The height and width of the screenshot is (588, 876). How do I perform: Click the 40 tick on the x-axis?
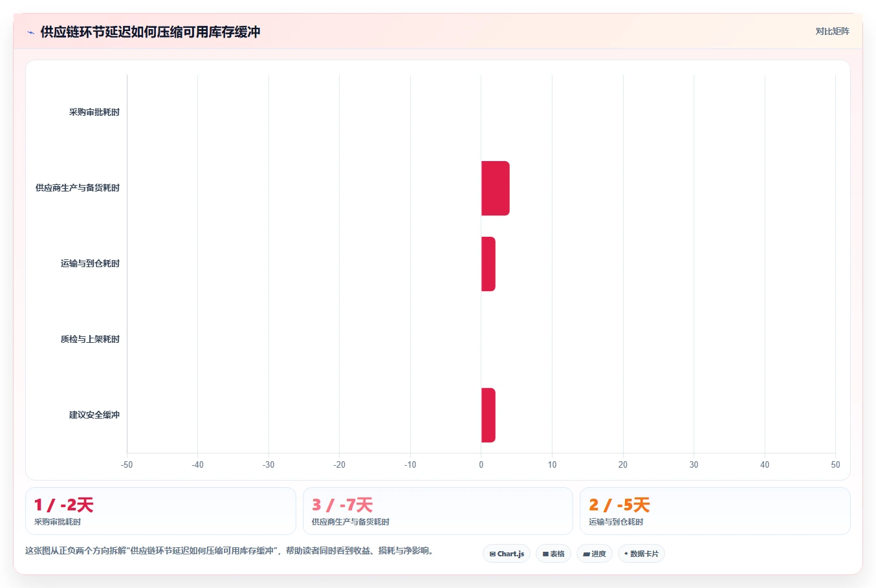tap(765, 464)
